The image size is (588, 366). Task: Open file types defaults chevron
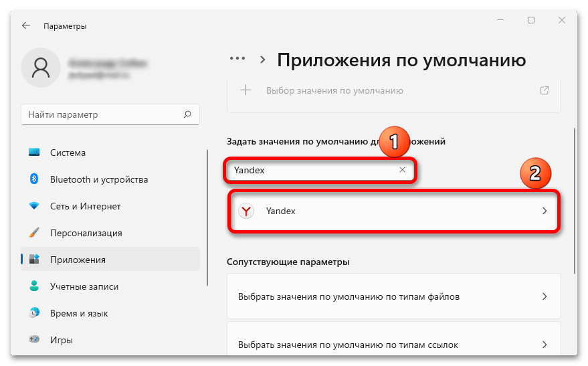click(545, 296)
